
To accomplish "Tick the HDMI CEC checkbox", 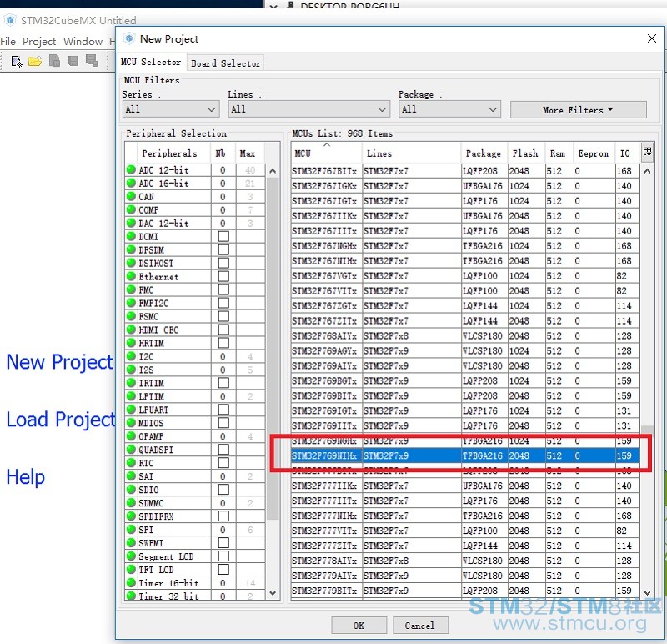I will point(223,330).
